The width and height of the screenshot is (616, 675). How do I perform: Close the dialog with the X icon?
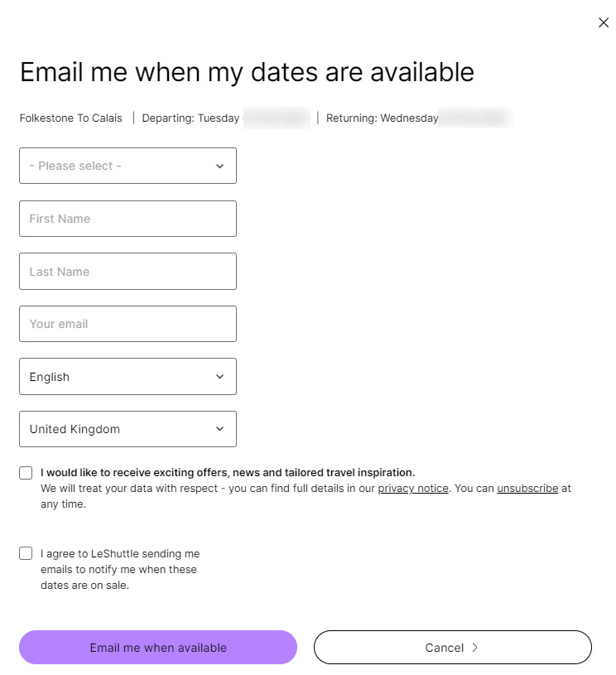pyautogui.click(x=604, y=22)
